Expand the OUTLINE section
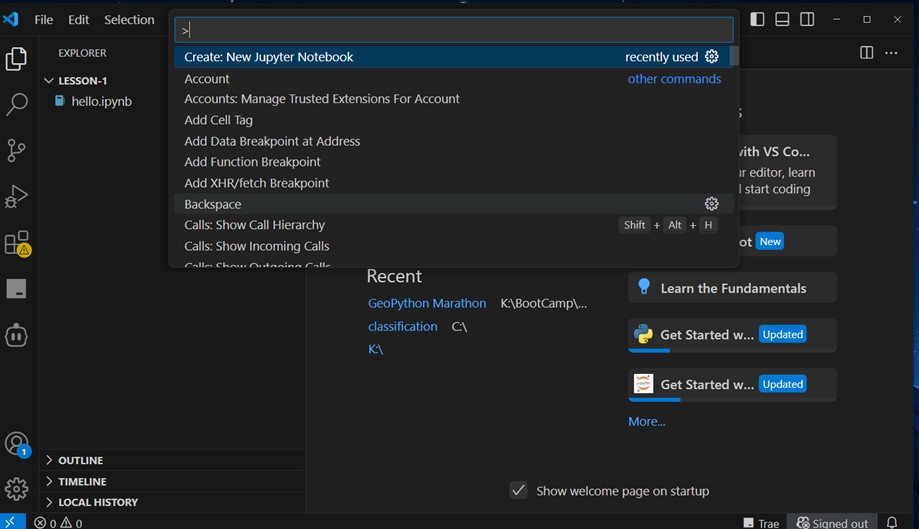 49,460
